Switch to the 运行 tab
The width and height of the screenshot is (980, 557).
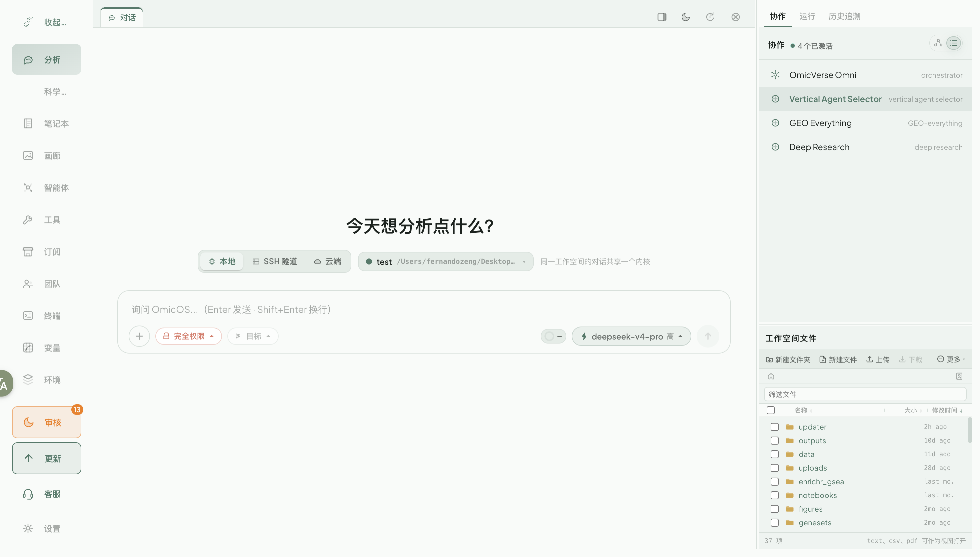[x=807, y=16]
